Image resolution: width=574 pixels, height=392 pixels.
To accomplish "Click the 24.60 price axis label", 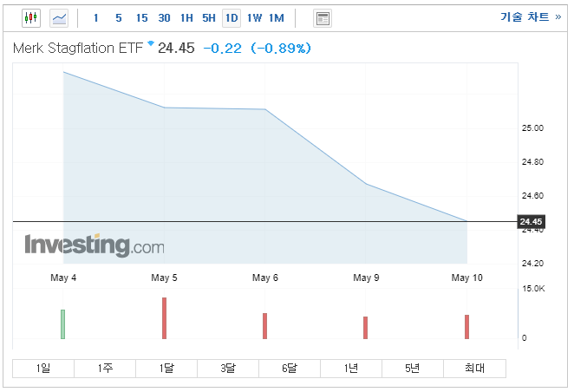I will click(x=532, y=195).
